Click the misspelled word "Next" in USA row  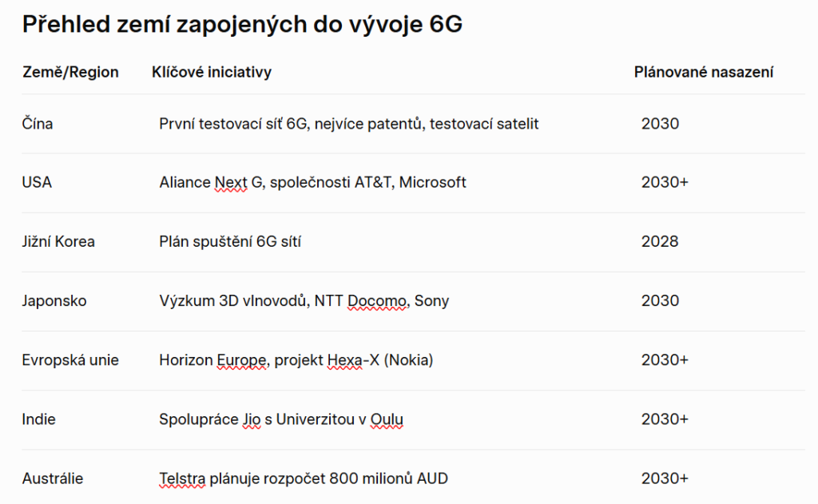(231, 183)
